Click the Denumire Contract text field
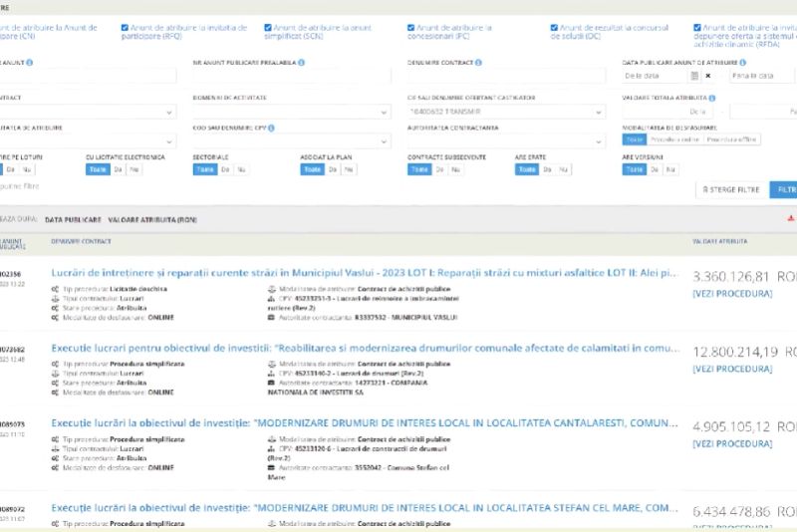The height and width of the screenshot is (532, 797). 508,76
